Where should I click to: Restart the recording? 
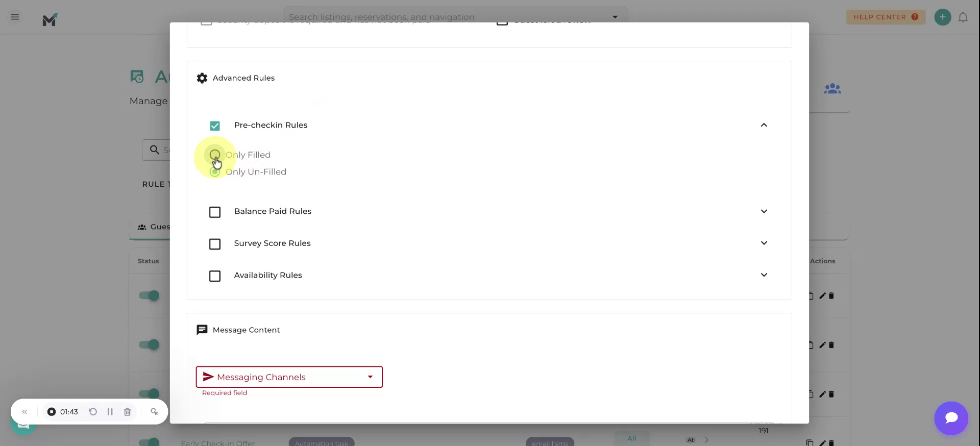coord(93,412)
